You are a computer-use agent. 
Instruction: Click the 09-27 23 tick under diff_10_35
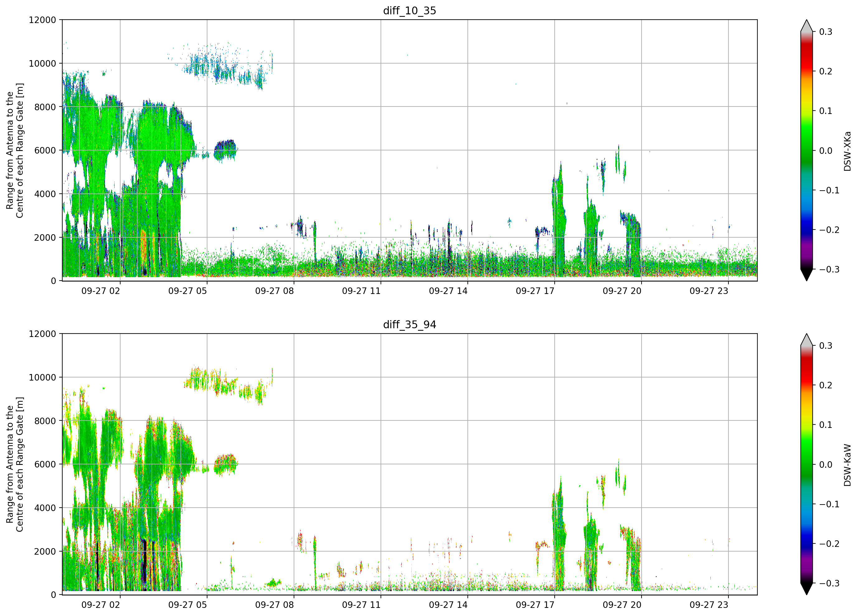point(709,291)
